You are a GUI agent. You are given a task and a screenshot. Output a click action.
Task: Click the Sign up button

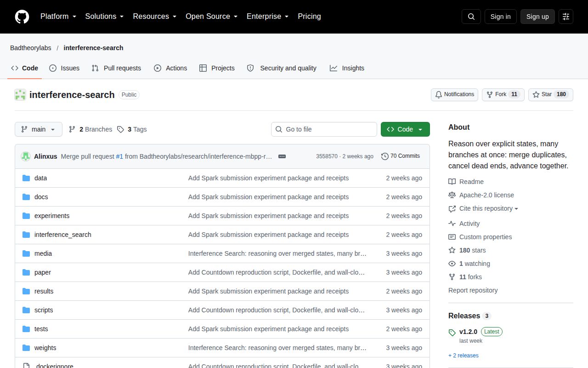[x=537, y=17]
